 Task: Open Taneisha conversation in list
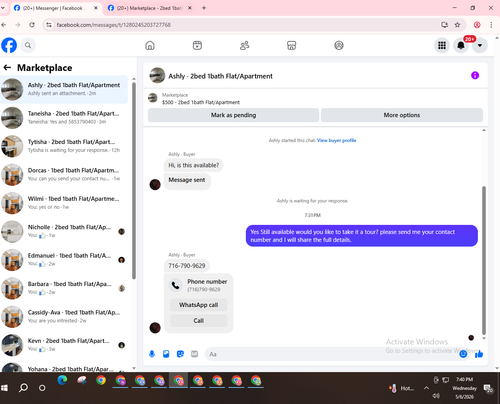[64, 118]
